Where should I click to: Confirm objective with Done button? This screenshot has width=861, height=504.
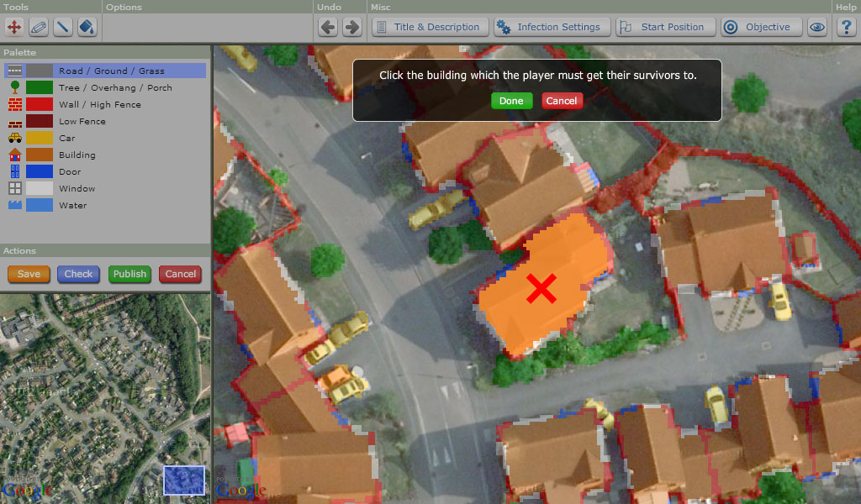511,101
